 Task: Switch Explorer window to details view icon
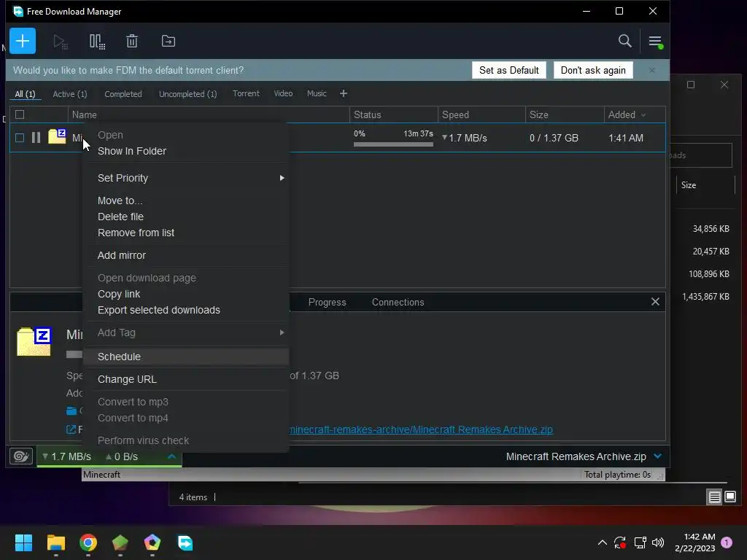point(714,497)
